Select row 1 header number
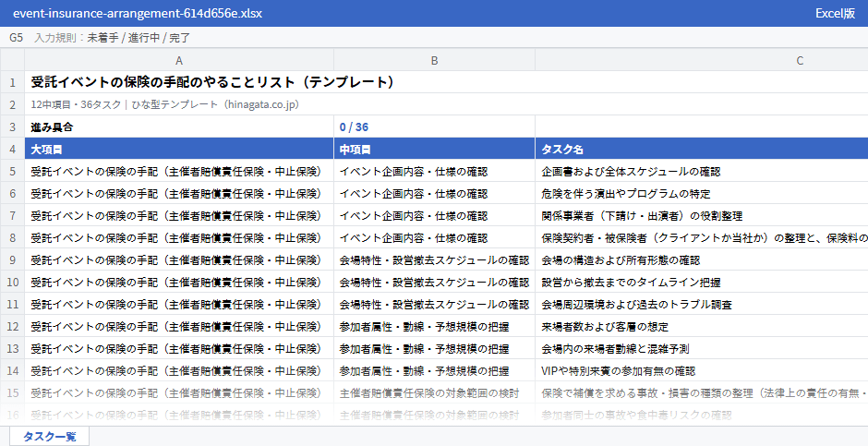Viewport: 868px width, 446px height. [12, 82]
